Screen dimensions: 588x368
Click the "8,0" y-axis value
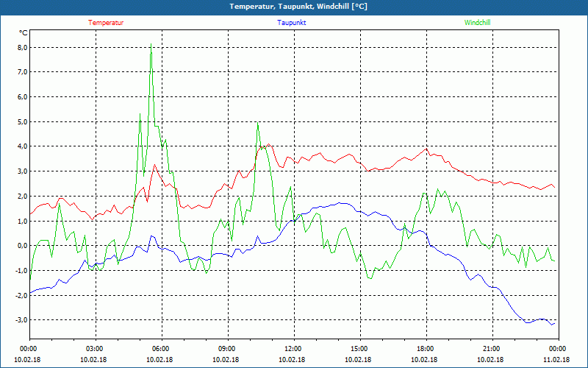click(23, 48)
